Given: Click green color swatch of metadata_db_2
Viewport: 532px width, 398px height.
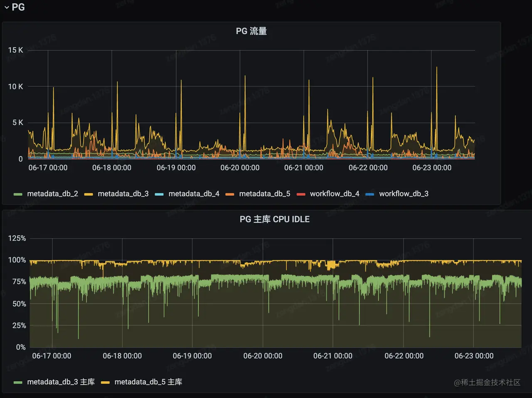Looking at the screenshot, I should click(x=18, y=194).
